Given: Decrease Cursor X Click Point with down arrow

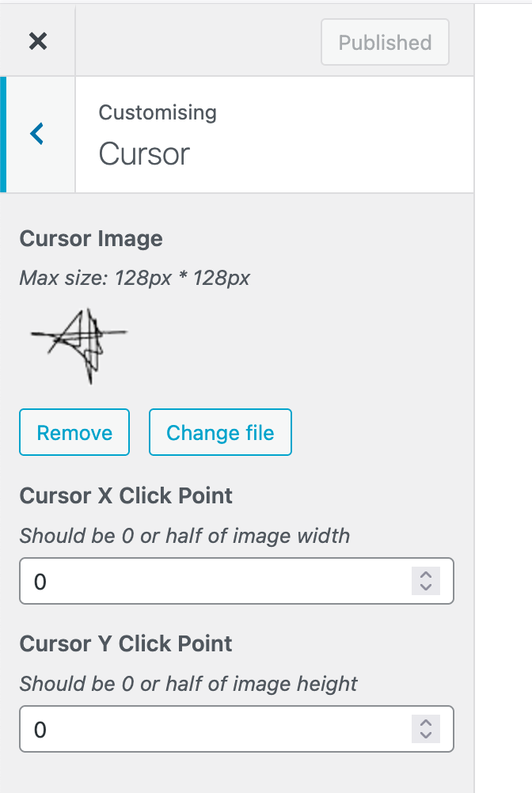Looking at the screenshot, I should [x=426, y=588].
